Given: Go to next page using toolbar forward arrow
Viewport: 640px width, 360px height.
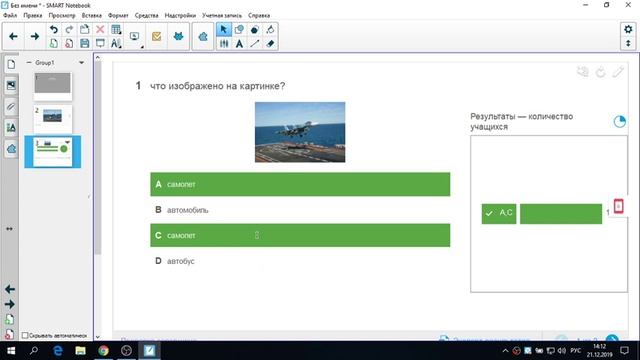Looking at the screenshot, I should tap(35, 36).
